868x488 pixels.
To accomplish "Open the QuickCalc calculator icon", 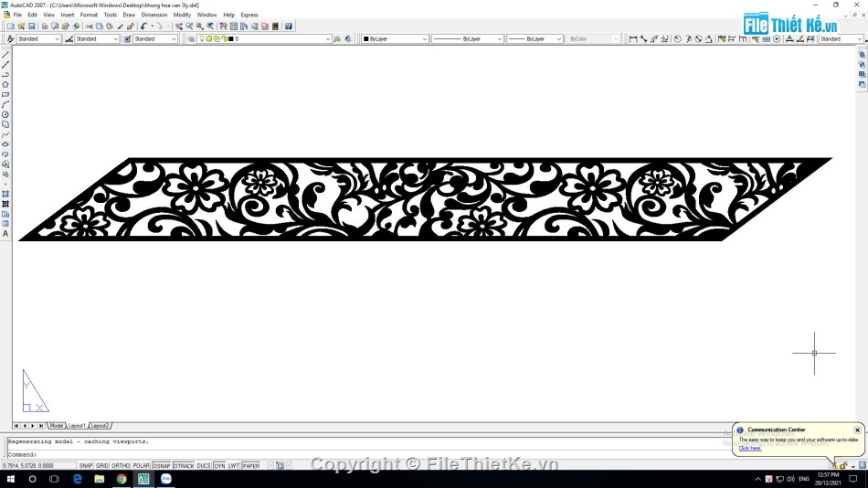I will pos(276,26).
